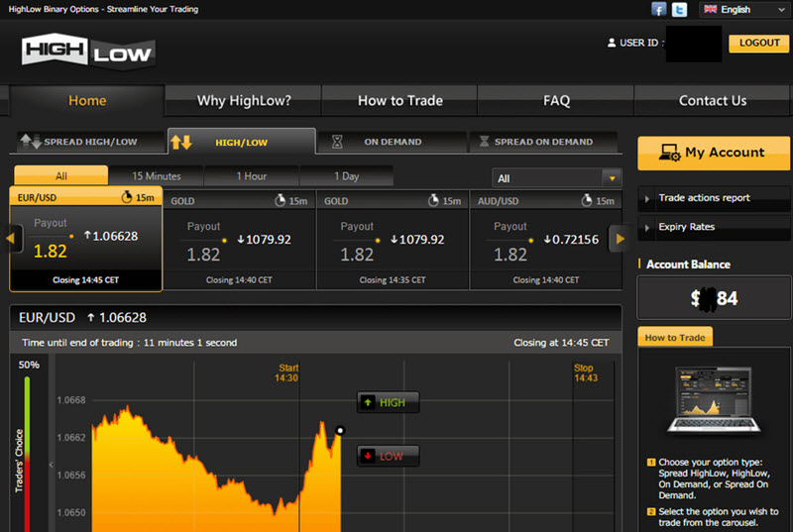Click the user profile icon beside USER ID
This screenshot has width=793, height=532.
pos(612,43)
